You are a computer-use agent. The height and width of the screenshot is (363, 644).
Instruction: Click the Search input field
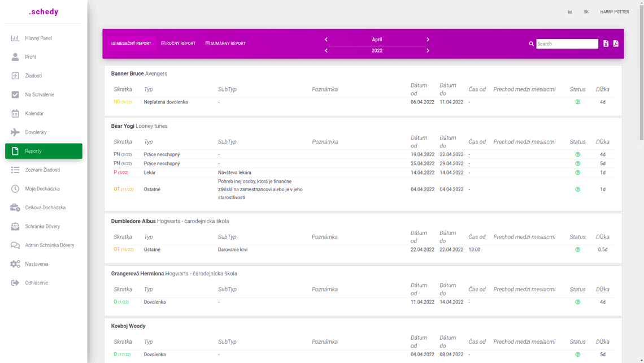[x=567, y=44]
